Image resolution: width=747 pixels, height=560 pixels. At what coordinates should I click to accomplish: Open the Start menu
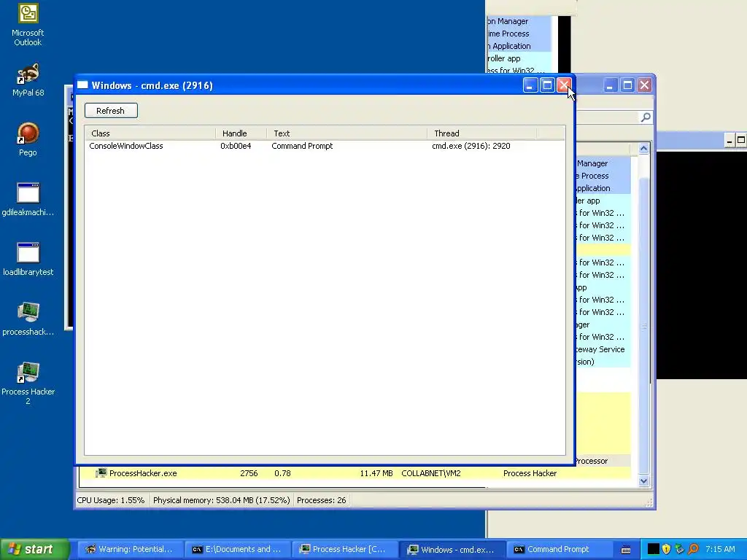point(34,549)
